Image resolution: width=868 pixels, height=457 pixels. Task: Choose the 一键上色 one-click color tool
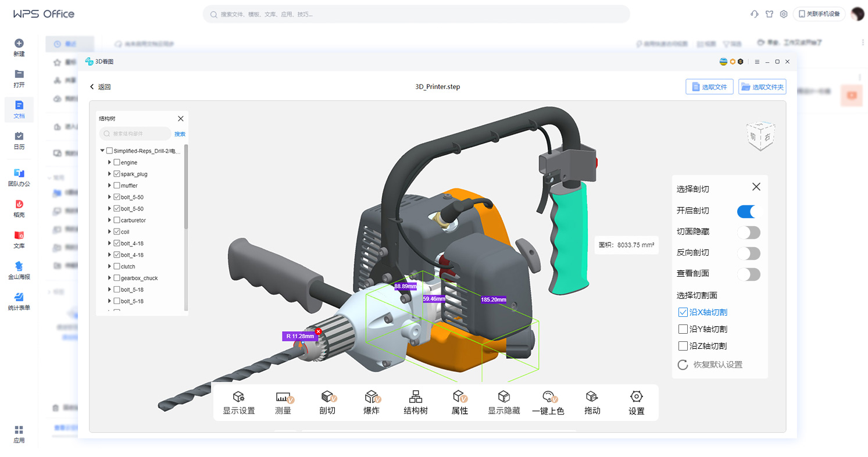point(548,402)
